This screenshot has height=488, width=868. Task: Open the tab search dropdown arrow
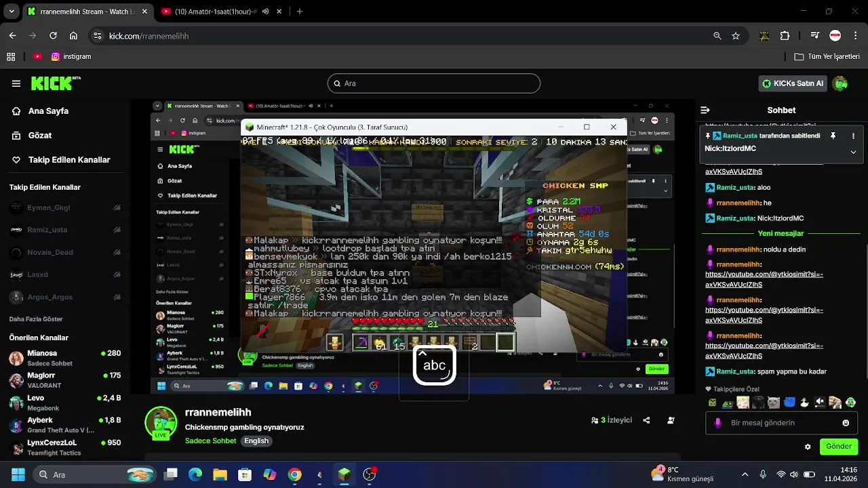(x=12, y=12)
